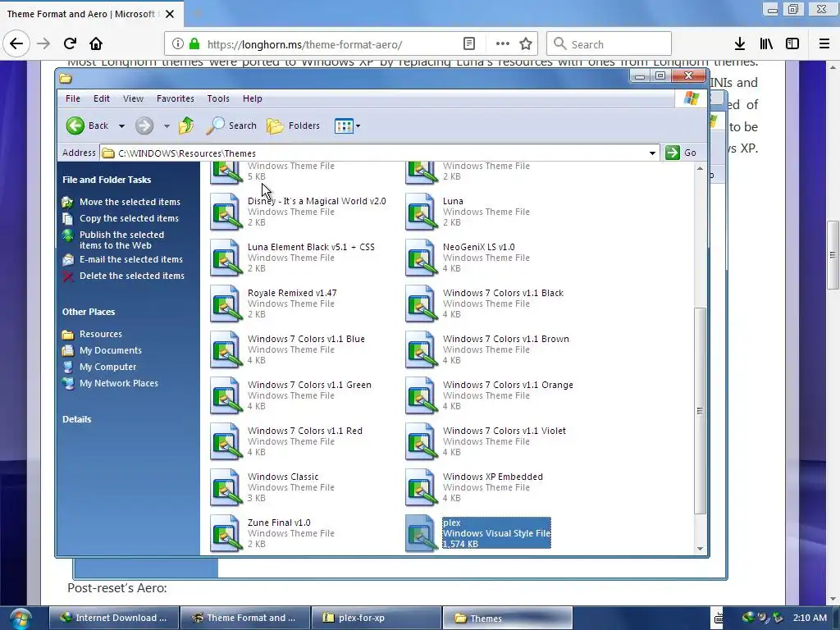840x630 pixels.
Task: Collapse the File and Folder Tasks section
Action: 107,180
